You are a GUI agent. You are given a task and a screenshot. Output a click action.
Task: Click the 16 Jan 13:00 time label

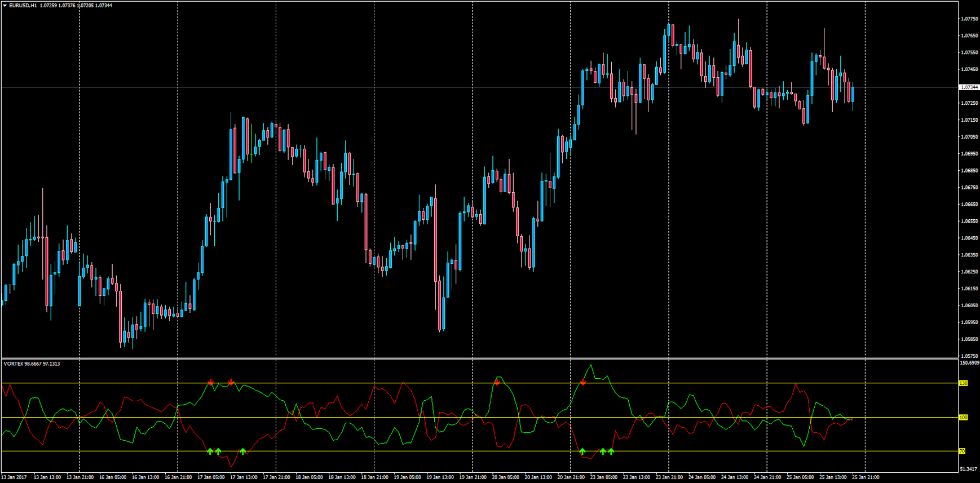145,477
